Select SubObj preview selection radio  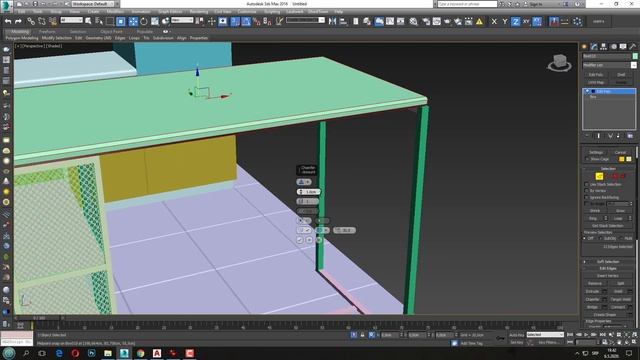point(600,238)
